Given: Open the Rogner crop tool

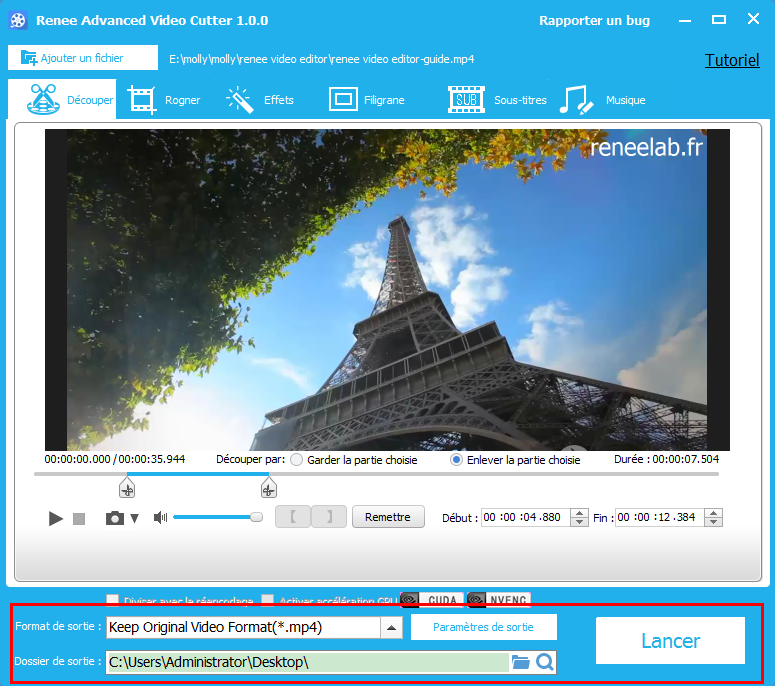Looking at the screenshot, I should pyautogui.click(x=165, y=100).
